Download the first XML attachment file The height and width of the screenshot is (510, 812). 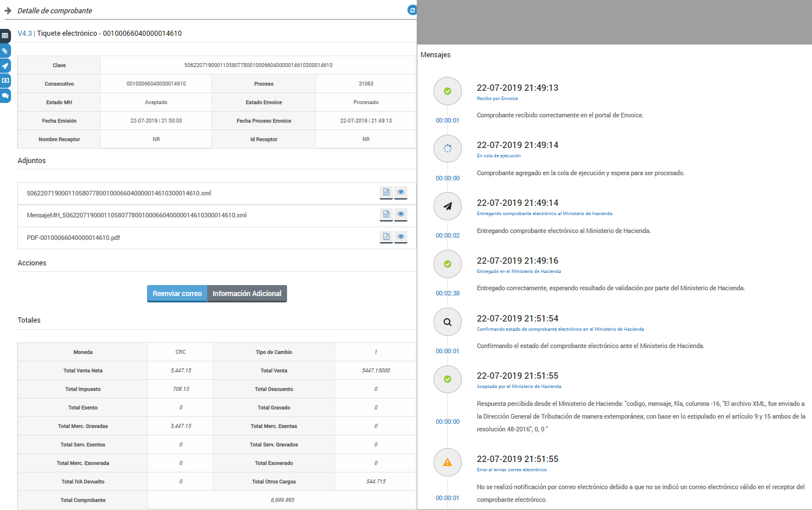(386, 193)
